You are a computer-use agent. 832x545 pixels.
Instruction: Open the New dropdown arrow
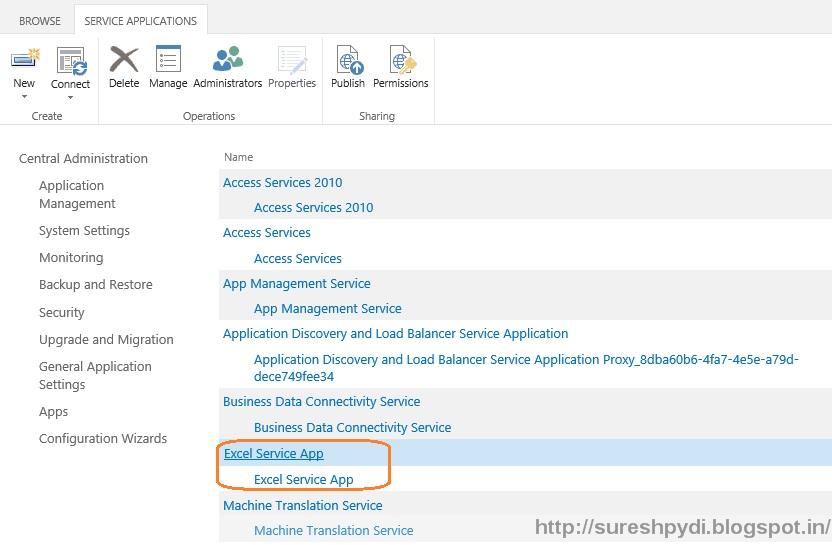point(24,97)
